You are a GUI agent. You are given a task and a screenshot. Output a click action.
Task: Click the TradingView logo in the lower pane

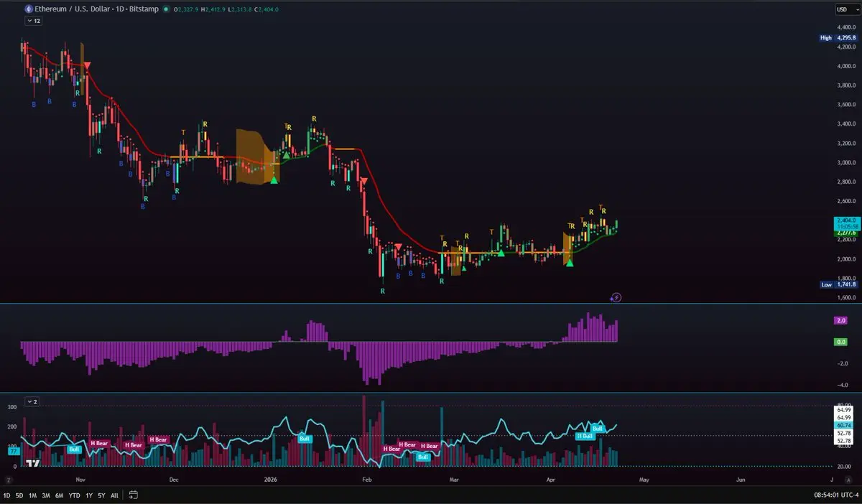point(33,465)
